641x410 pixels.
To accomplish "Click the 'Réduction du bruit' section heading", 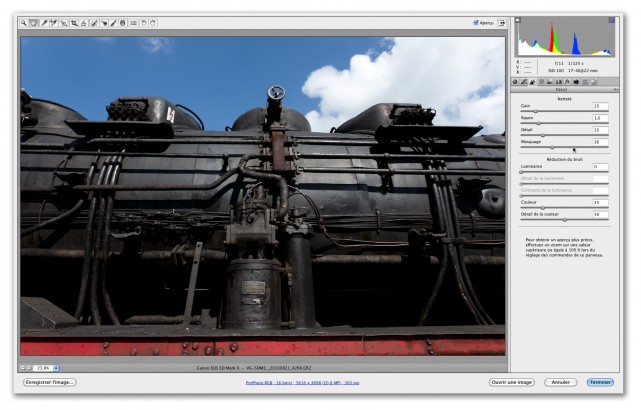I will point(565,159).
